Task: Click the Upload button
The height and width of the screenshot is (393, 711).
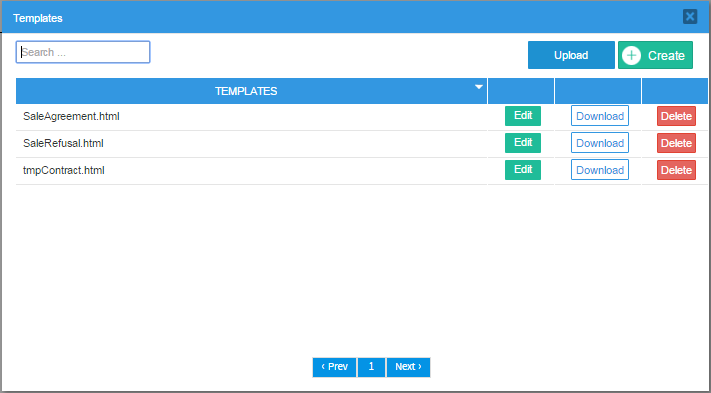Action: tap(571, 55)
